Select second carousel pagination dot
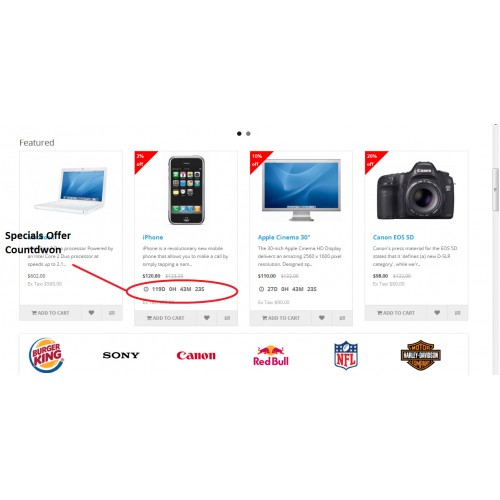 [248, 134]
